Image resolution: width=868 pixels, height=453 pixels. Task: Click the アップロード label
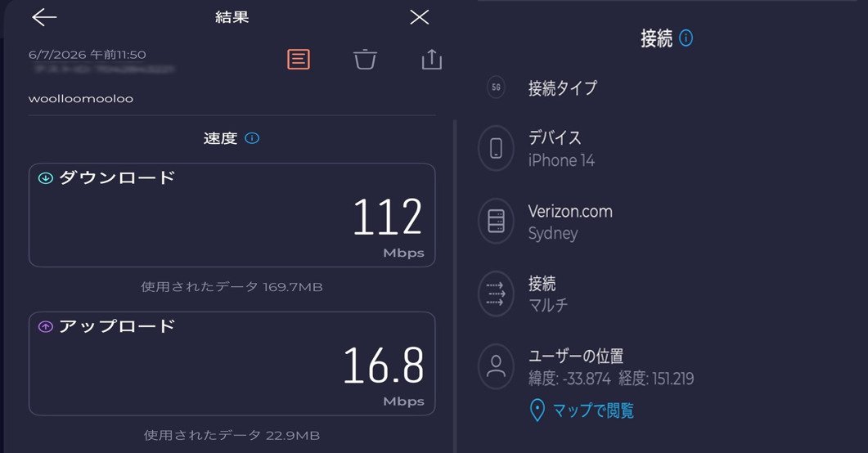[x=117, y=326]
